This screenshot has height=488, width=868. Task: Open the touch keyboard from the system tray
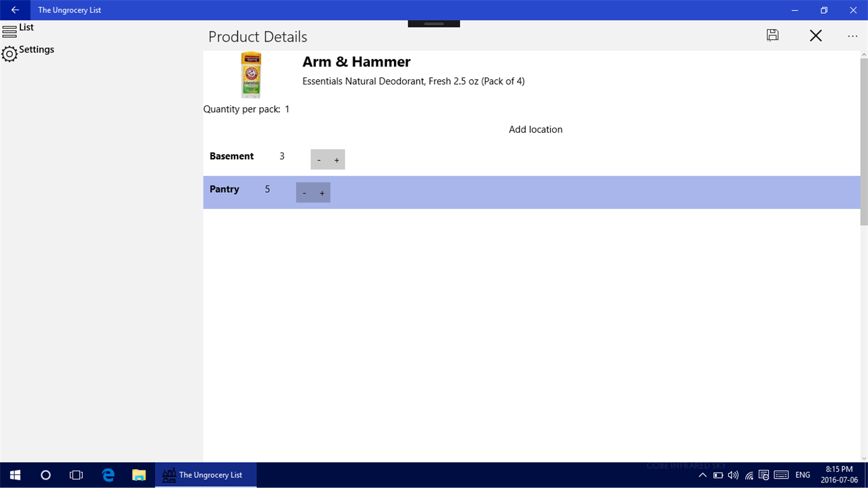(x=781, y=475)
